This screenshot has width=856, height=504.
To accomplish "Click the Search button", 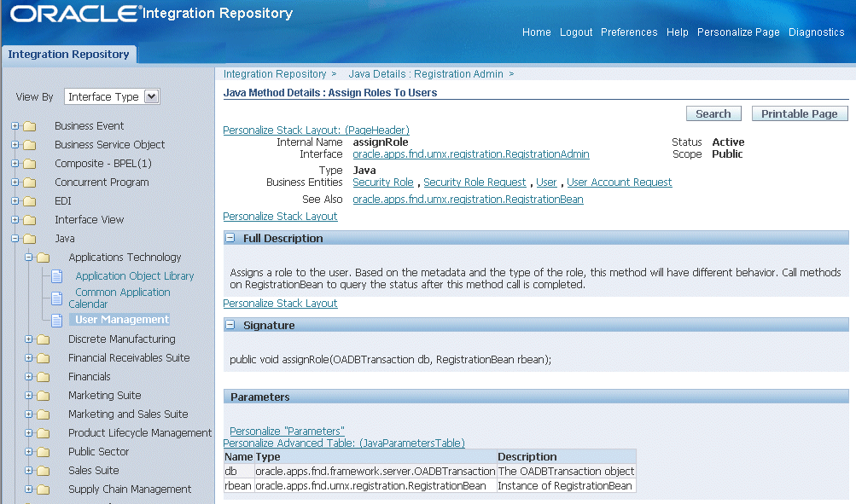I will point(713,113).
